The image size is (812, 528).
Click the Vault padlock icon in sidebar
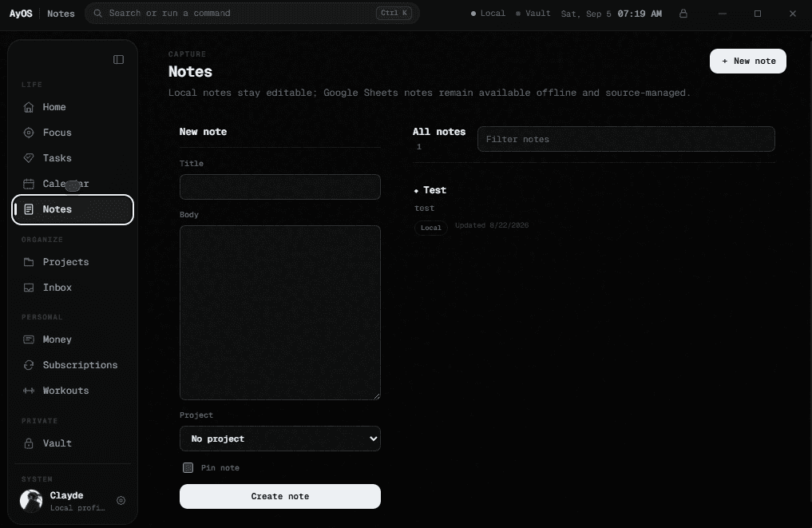tap(29, 443)
